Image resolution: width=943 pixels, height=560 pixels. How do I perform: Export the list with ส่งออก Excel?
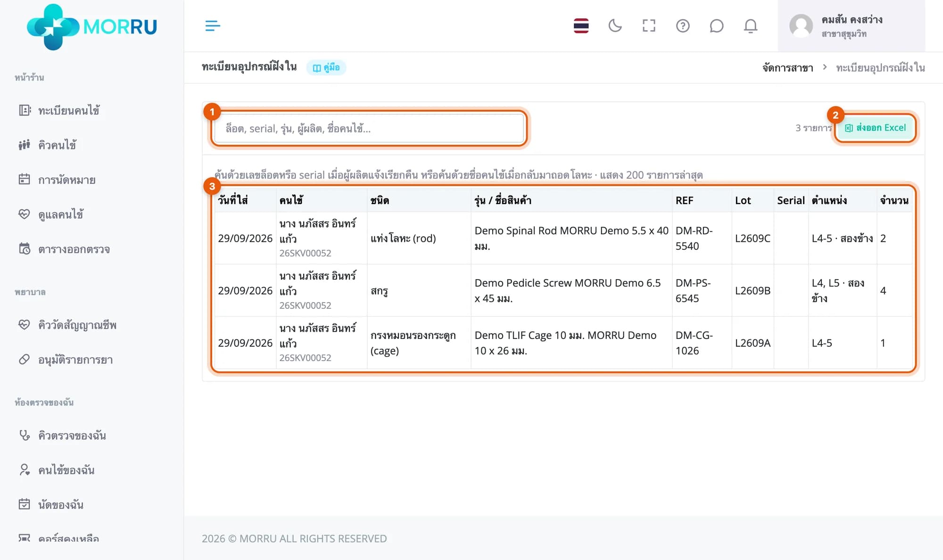tap(876, 128)
